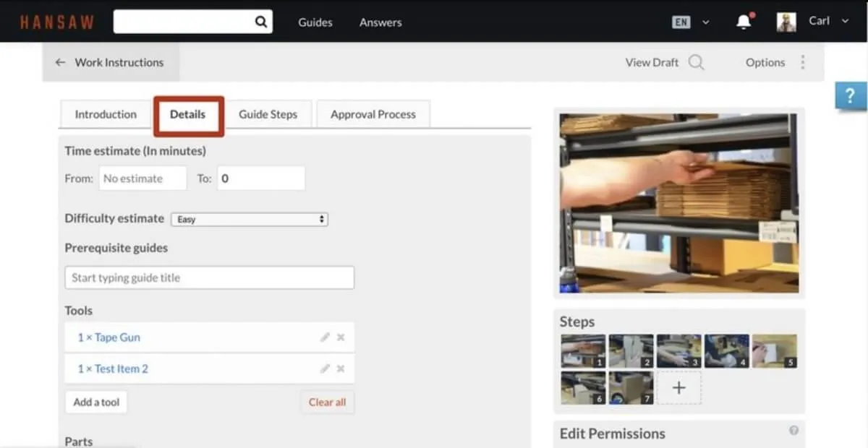The height and width of the screenshot is (448, 868).
Task: Open the main guide preview image
Action: 679,203
